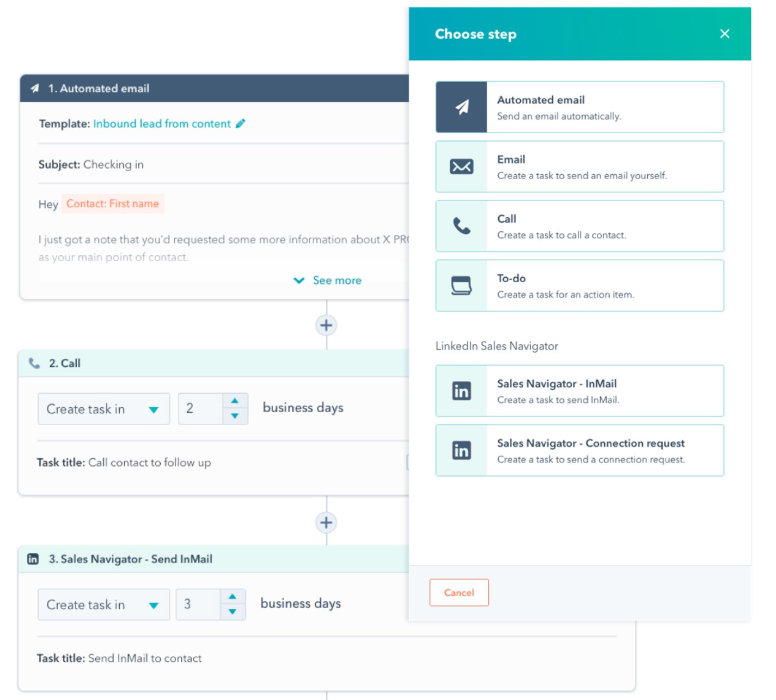Add a step after Automated email with plus

click(x=326, y=325)
